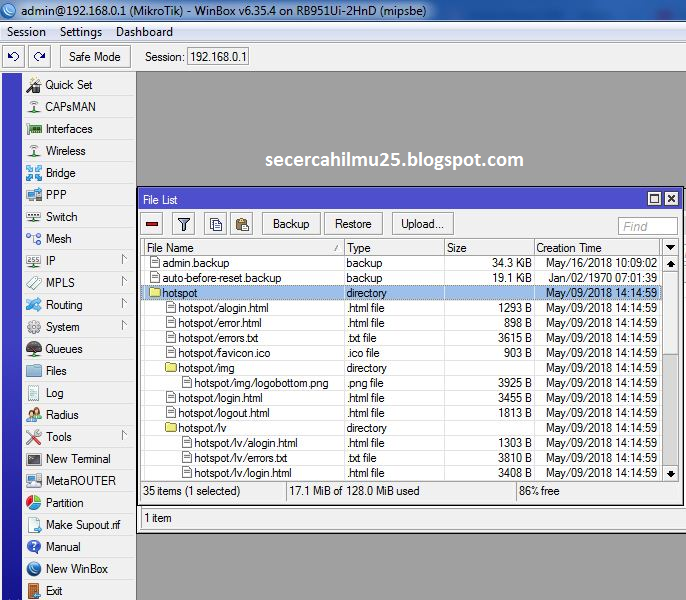This screenshot has width=686, height=600.
Task: Open Mesh in sidebar
Action: click(x=79, y=239)
